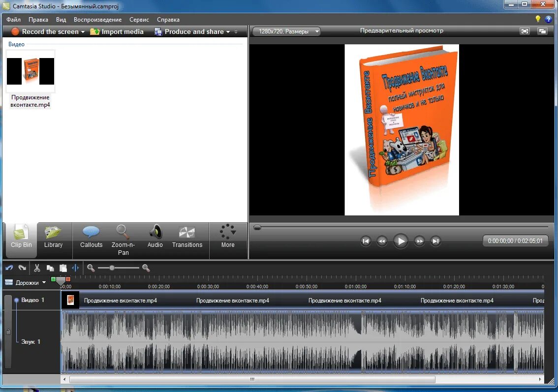
Task: Click the Redo icon
Action: click(23, 268)
